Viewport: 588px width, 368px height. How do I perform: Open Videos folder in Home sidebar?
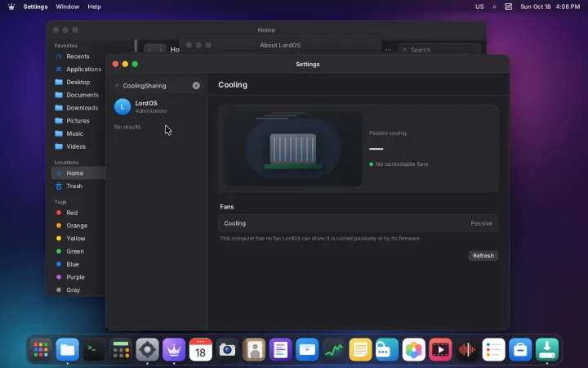pos(76,146)
